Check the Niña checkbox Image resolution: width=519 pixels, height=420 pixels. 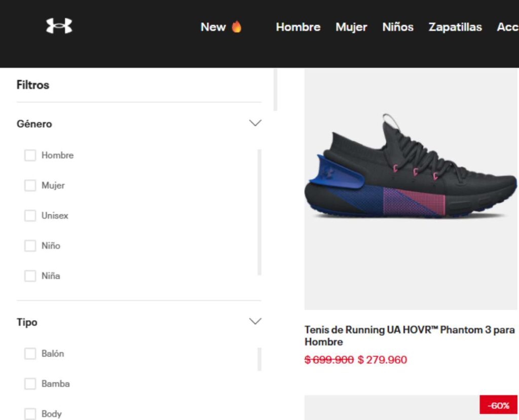click(x=30, y=276)
